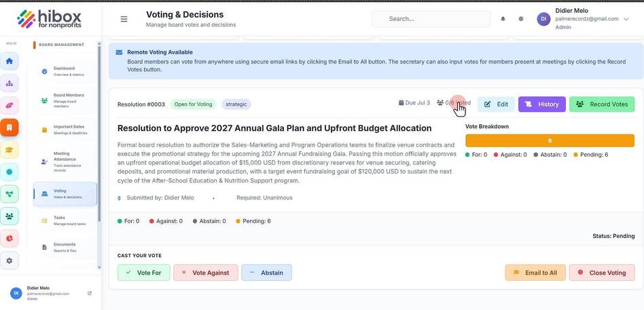Open the graduation cap icon in rail
644x310 pixels.
9,150
